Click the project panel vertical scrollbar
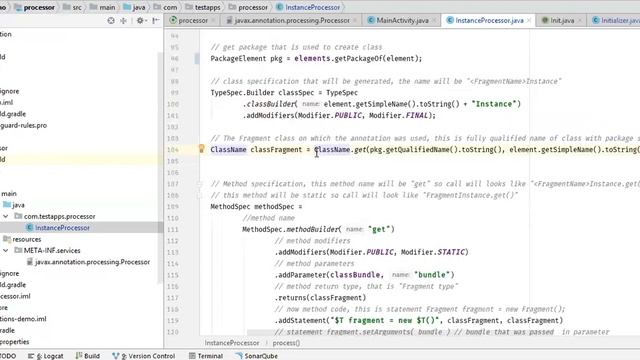Viewport: 640px width, 360px height. click(x=160, y=167)
